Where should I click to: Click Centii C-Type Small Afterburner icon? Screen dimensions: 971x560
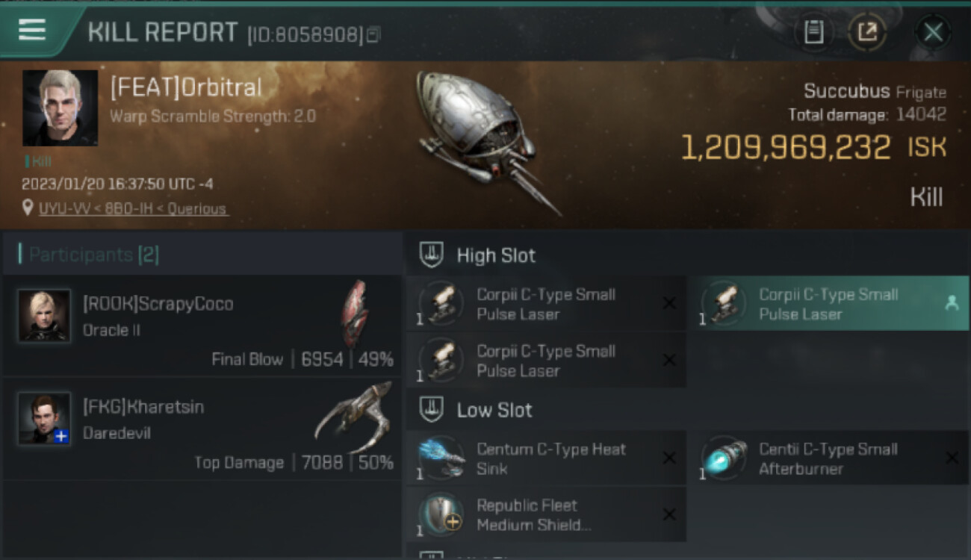point(724,458)
